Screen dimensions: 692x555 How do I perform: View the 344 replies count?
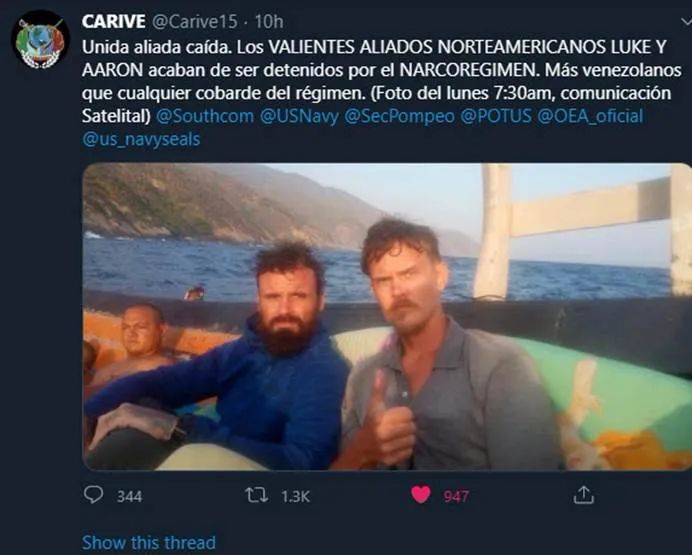129,496
